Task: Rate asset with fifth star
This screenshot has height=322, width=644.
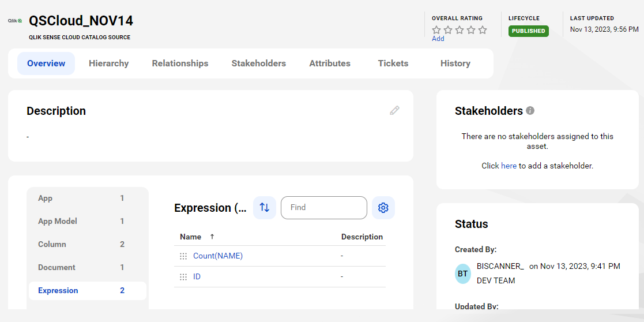Action: click(x=483, y=30)
